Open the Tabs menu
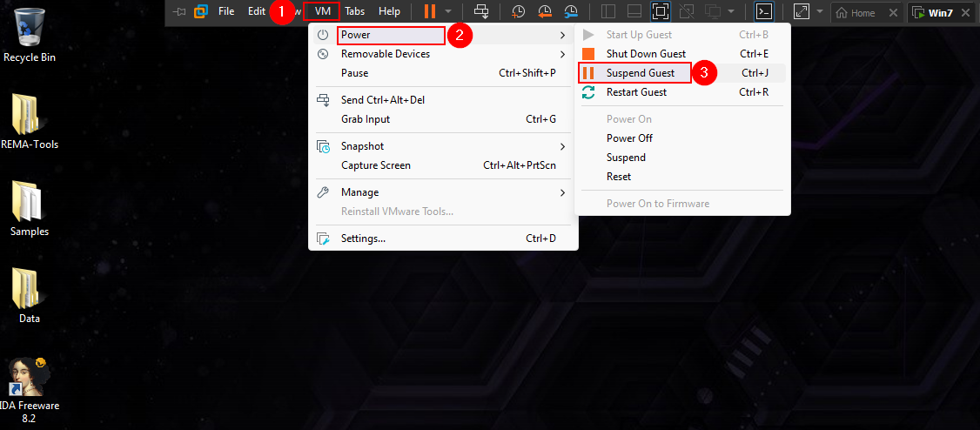 355,11
